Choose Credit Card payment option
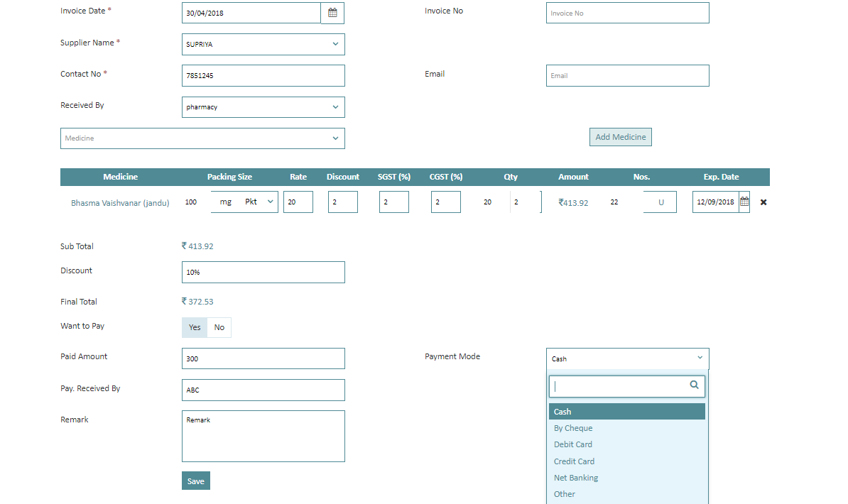 point(627,461)
